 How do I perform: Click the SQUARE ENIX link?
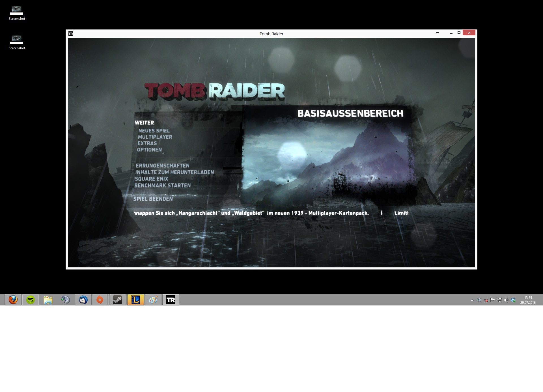click(x=151, y=179)
